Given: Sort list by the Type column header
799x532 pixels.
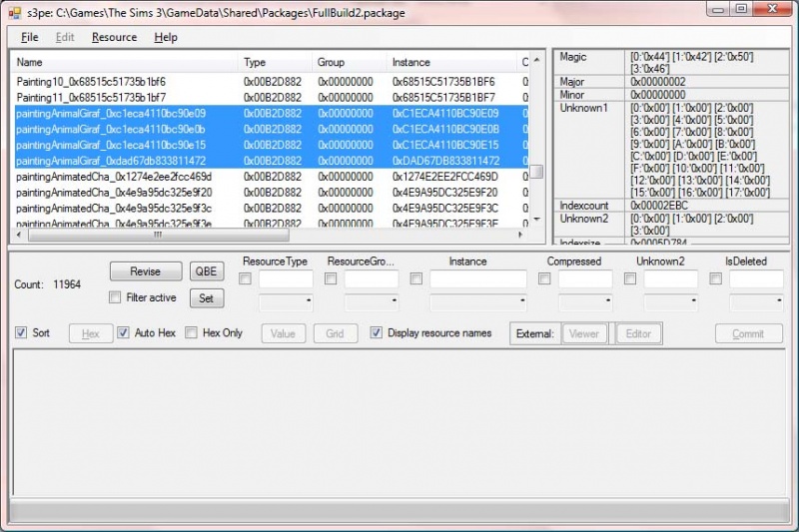Looking at the screenshot, I should (x=274, y=62).
